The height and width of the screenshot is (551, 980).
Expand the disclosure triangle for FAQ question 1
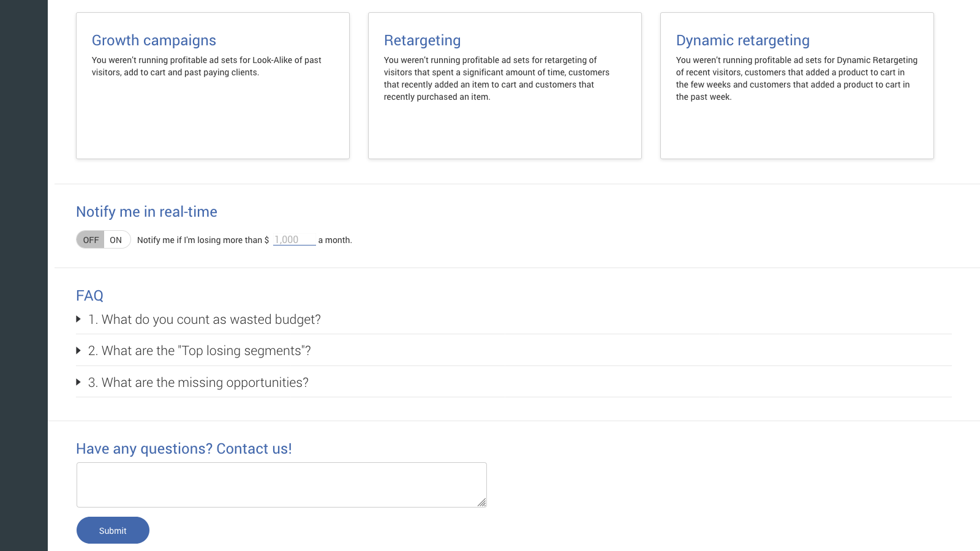point(78,319)
